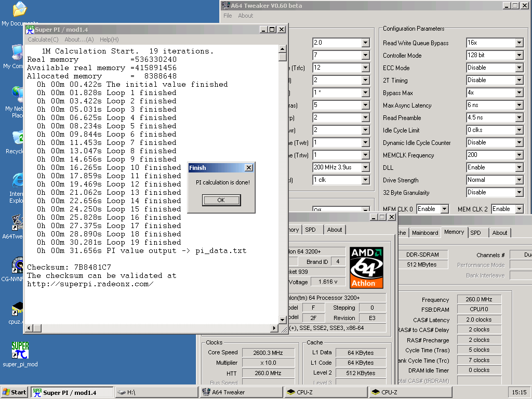Open Read Preamble dropdown
Image resolution: width=532 pixels, height=399 pixels.
tap(519, 118)
